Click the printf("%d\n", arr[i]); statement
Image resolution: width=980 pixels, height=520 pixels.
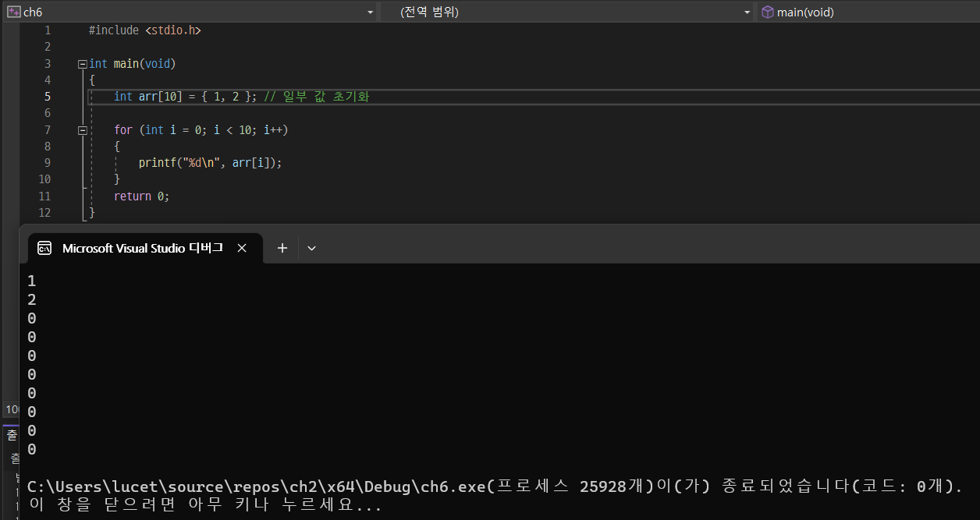210,163
